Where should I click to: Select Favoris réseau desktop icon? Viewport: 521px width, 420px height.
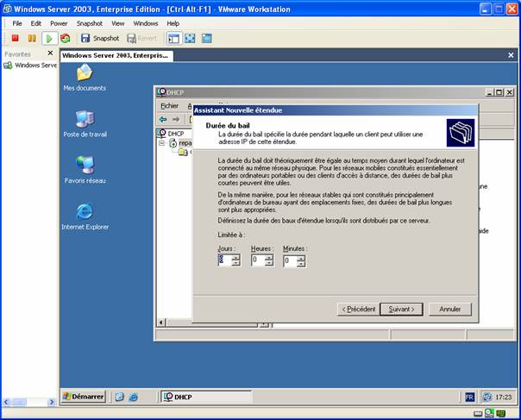point(85,170)
